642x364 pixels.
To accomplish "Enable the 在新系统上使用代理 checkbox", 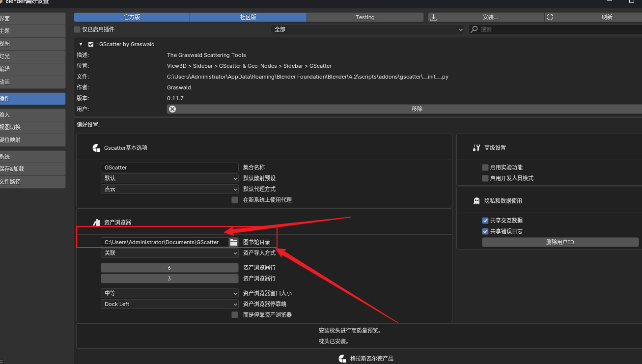I will click(x=235, y=200).
